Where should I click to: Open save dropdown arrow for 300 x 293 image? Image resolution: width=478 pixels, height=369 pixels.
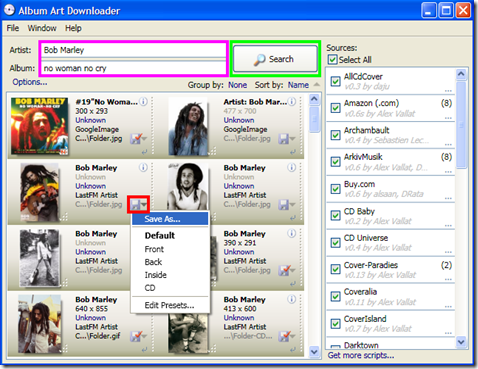[144, 138]
